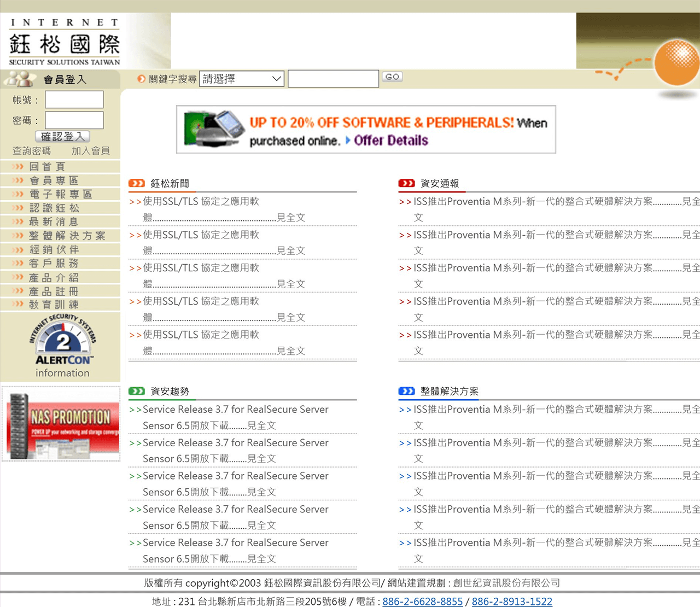700x607 pixels.
Task: Open 電子報專區 in the side menu
Action: click(x=60, y=194)
